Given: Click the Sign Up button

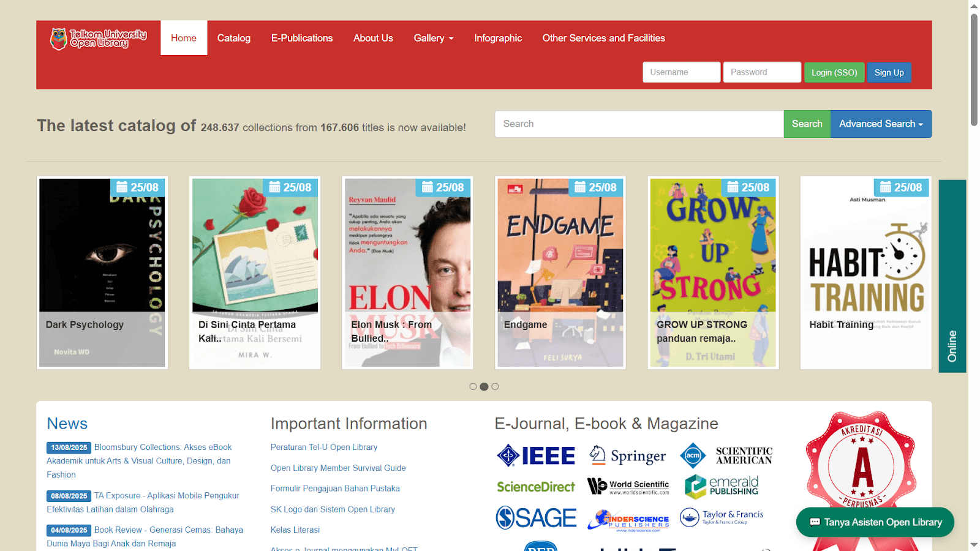Looking at the screenshot, I should pyautogui.click(x=889, y=72).
